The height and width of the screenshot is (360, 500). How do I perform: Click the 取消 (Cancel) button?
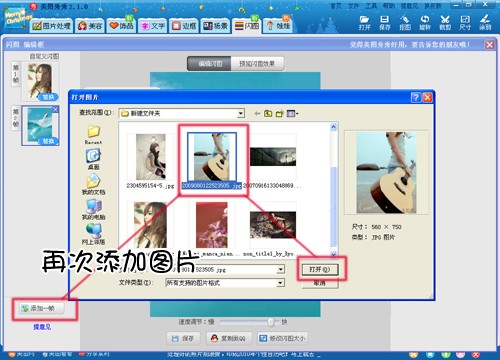click(x=320, y=283)
